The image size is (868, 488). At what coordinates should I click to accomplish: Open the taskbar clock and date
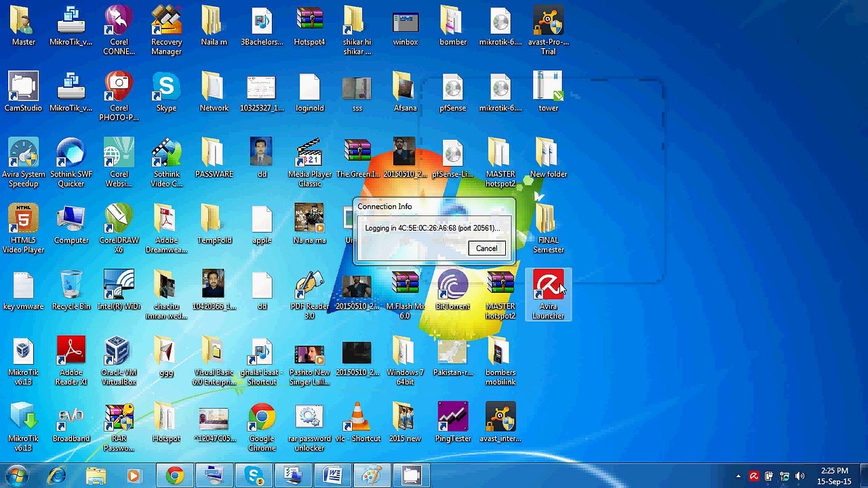(834, 476)
